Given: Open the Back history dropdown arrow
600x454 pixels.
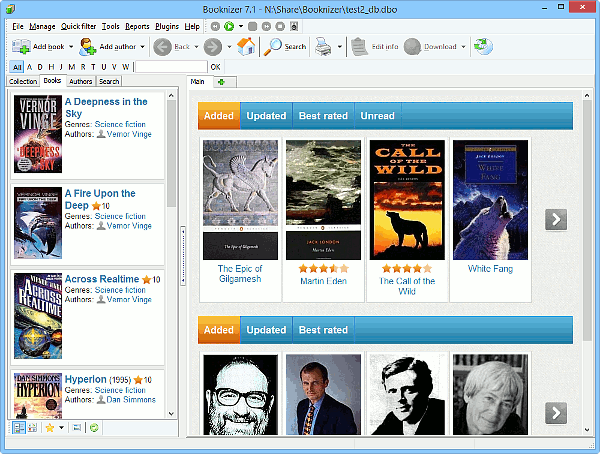Looking at the screenshot, I should [196, 47].
